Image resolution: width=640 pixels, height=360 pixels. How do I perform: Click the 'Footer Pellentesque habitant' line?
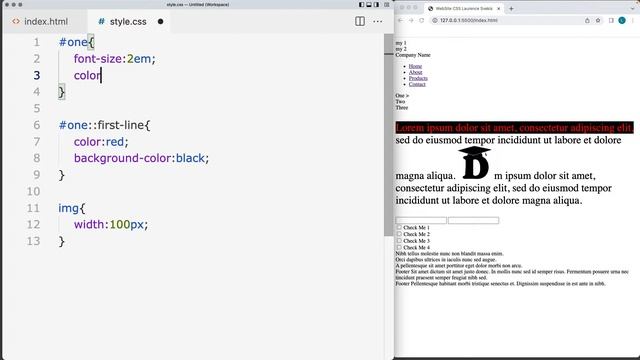500,284
